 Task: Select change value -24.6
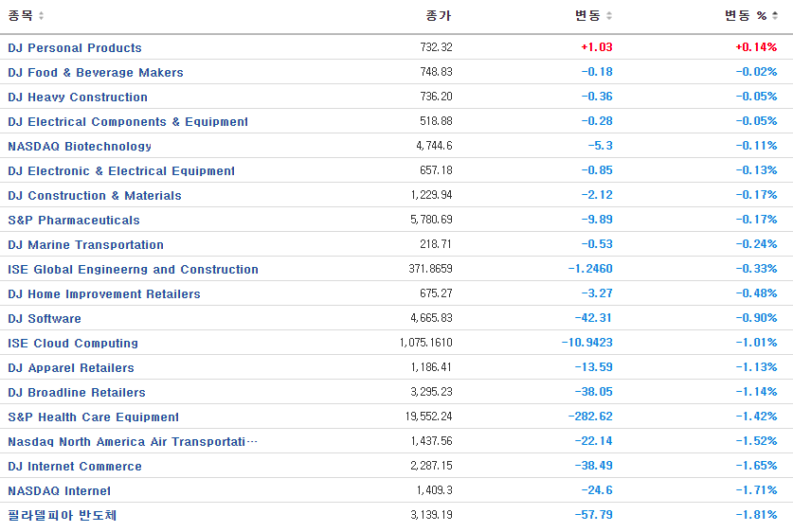[597, 490]
